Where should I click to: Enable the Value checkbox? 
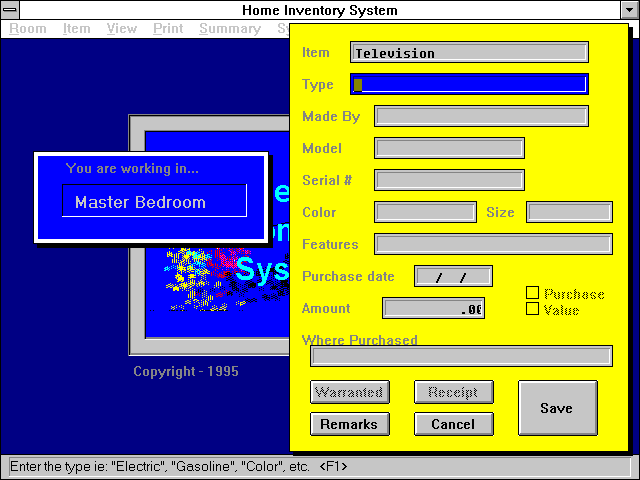point(533,309)
